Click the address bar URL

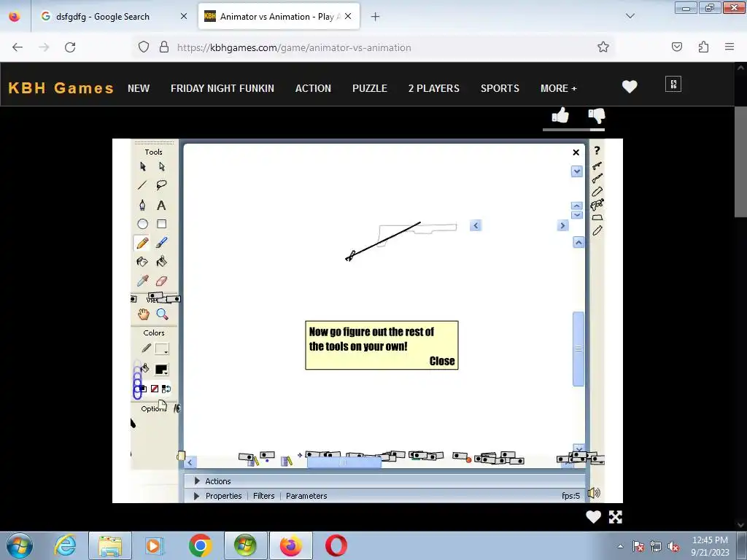point(294,47)
